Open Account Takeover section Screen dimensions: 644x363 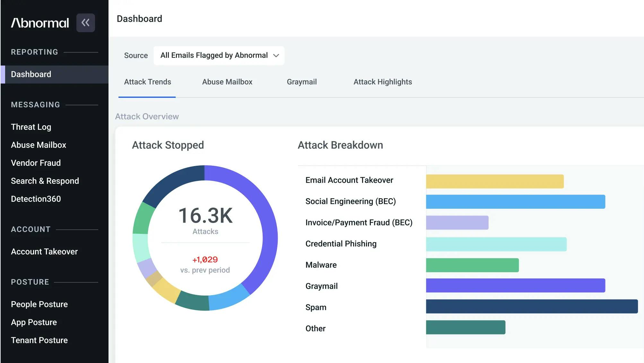coord(44,252)
